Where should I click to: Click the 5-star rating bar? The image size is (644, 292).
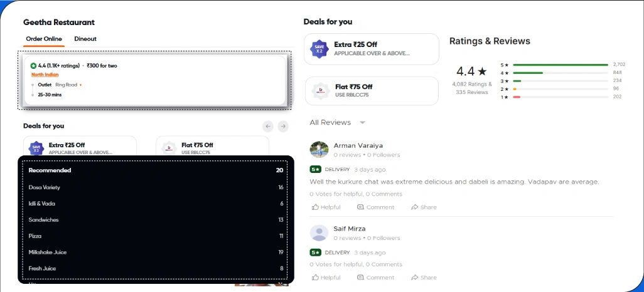(561, 65)
